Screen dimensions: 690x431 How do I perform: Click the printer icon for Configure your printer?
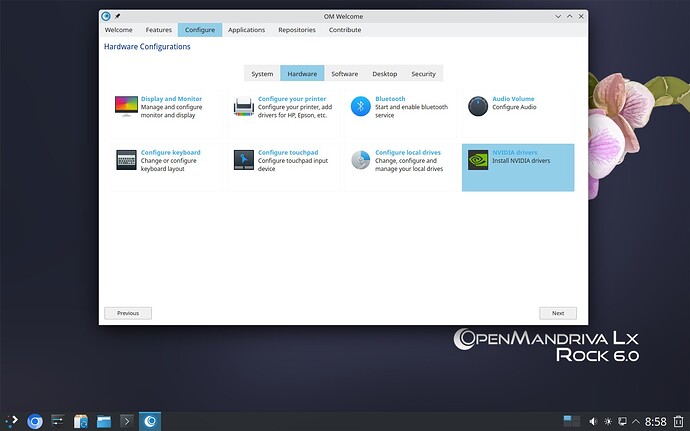(243, 107)
